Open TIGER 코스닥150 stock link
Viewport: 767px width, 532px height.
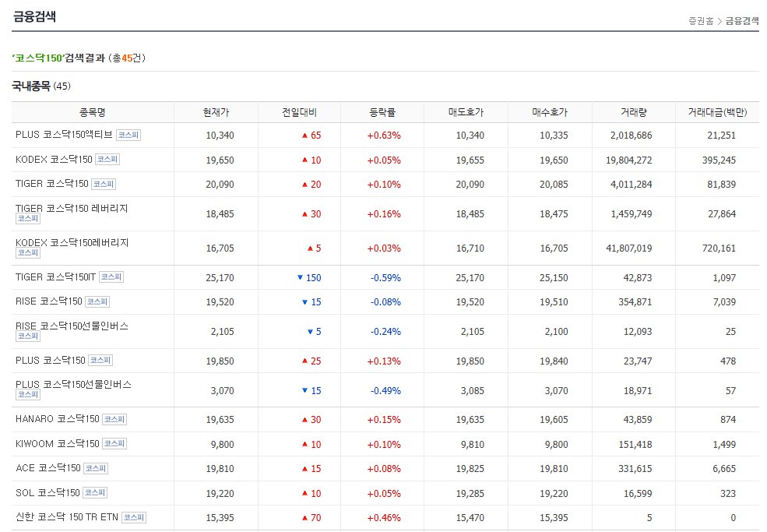(x=52, y=184)
